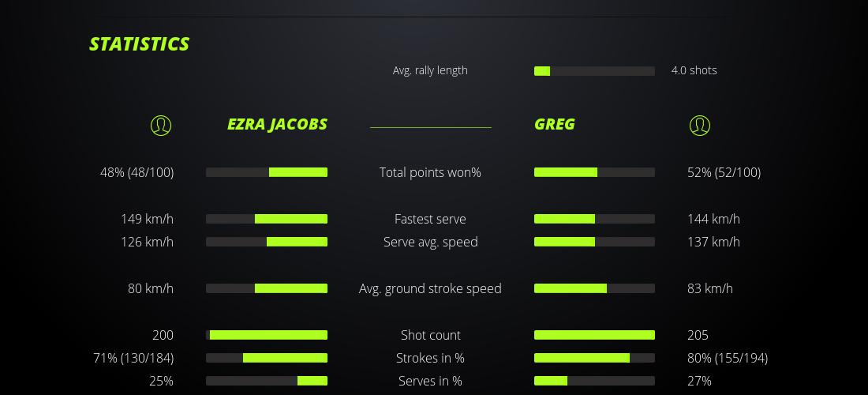Click the 4.0 shots value
The height and width of the screenshot is (395, 868).
tap(694, 70)
